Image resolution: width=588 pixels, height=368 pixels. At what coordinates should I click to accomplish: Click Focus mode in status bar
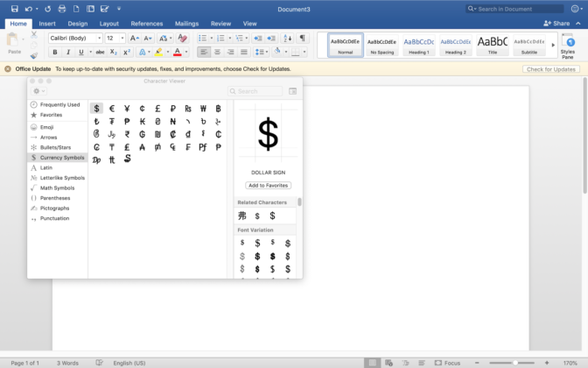point(447,363)
